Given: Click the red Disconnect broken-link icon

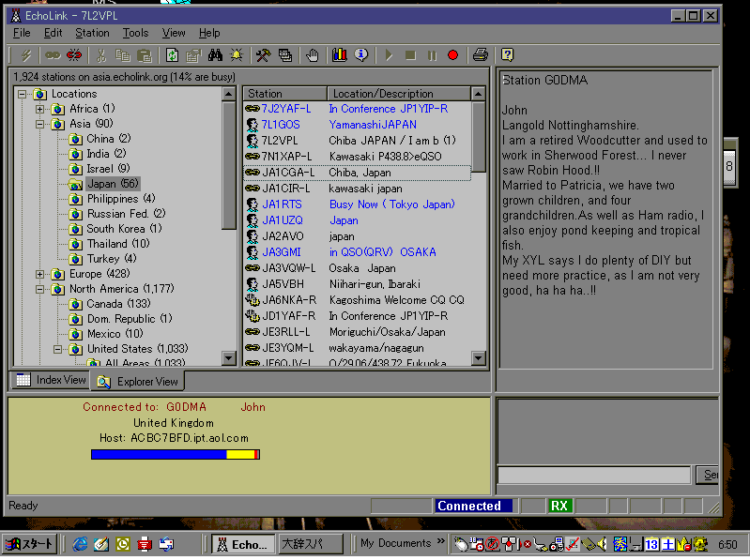Looking at the screenshot, I should pyautogui.click(x=73, y=55).
